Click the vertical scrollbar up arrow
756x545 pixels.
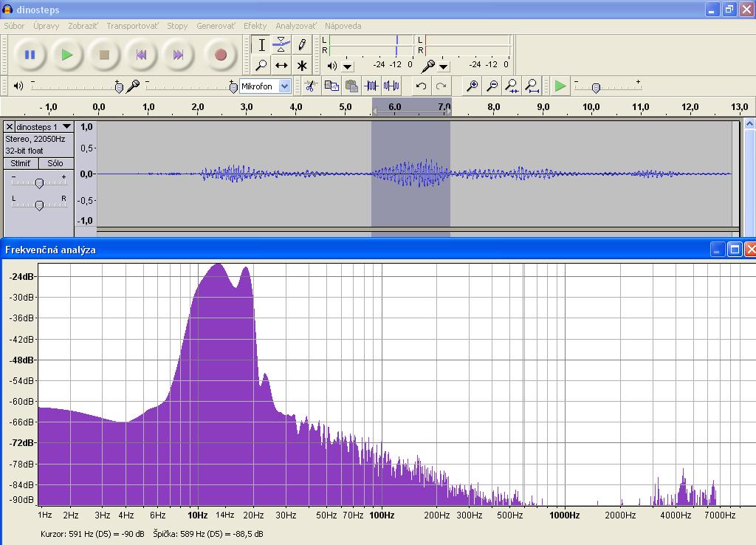tap(750, 124)
